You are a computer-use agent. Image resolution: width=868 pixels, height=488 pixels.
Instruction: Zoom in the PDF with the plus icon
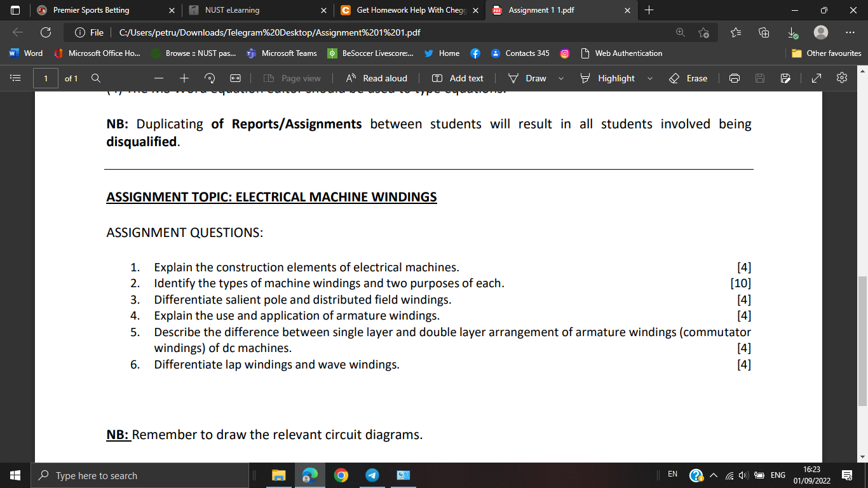184,78
